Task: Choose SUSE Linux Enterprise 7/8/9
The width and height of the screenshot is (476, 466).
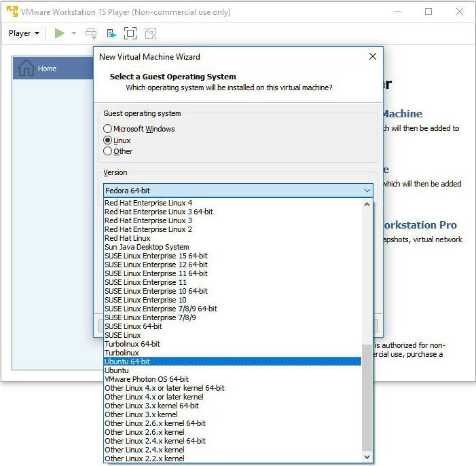Action: click(232, 317)
